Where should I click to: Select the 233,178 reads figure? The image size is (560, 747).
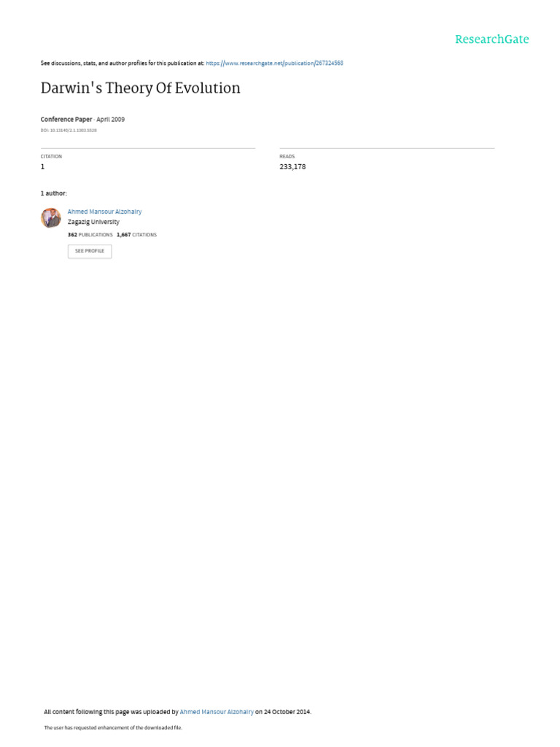point(292,167)
